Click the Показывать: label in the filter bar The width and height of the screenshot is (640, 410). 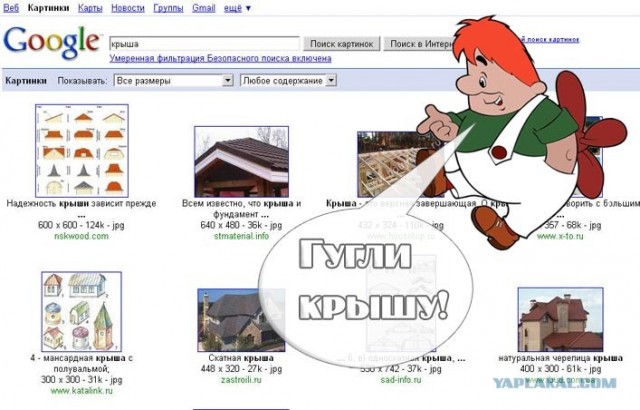click(x=82, y=81)
